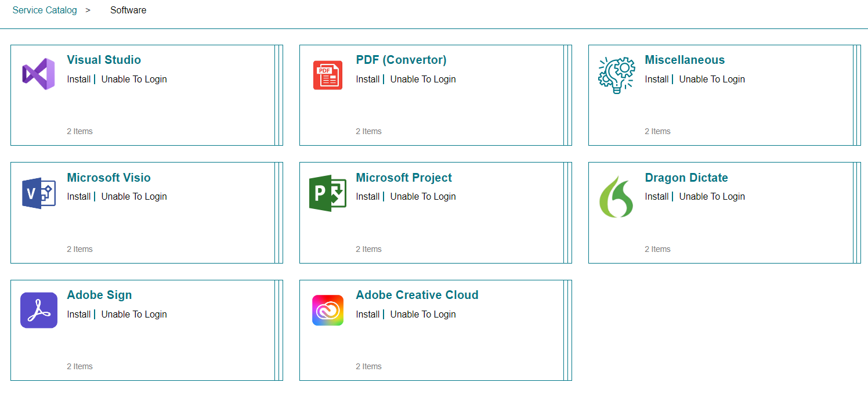Image resolution: width=868 pixels, height=393 pixels.
Task: Click "2 Items" count in Microsoft Project card
Action: 368,249
